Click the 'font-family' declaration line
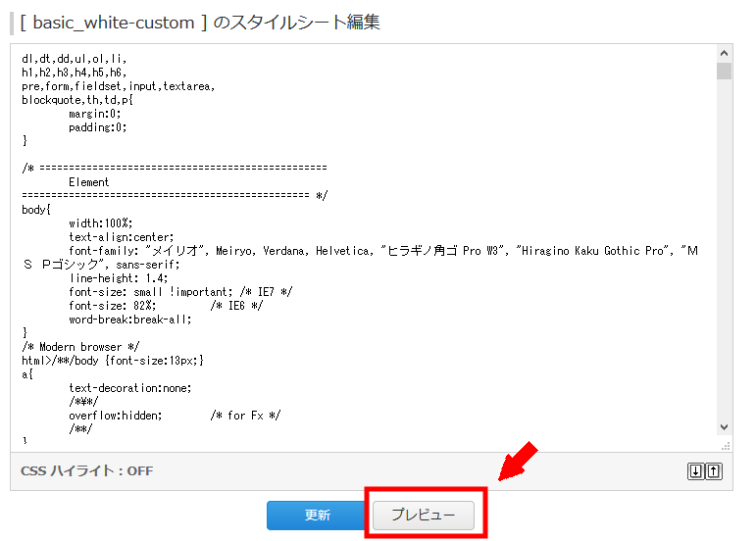Image resolution: width=756 pixels, height=541 pixels. coord(360,257)
